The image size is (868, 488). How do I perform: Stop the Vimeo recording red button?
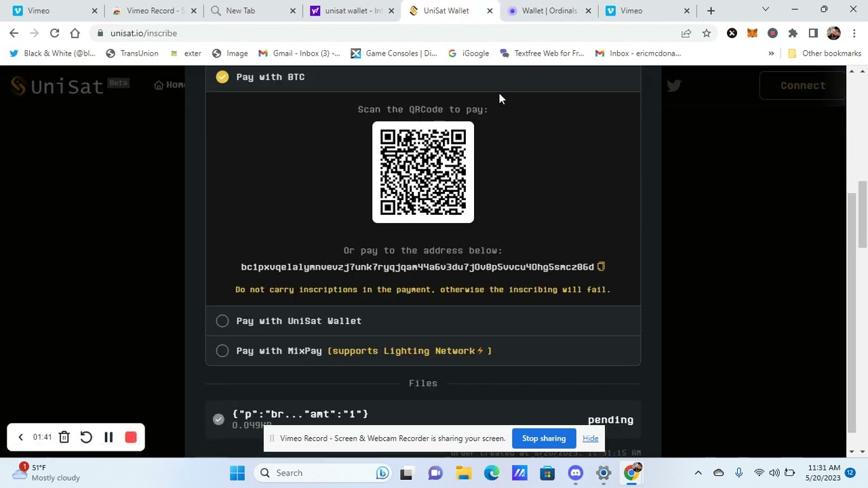[131, 437]
